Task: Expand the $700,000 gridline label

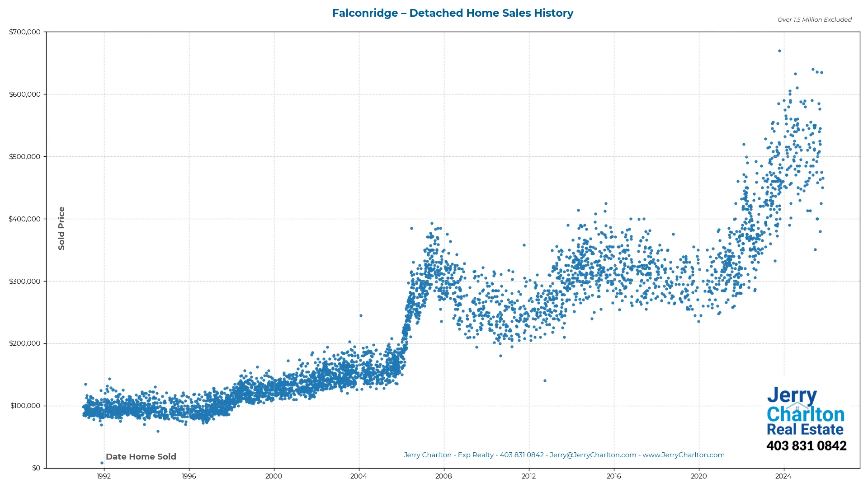Action: 25,32
